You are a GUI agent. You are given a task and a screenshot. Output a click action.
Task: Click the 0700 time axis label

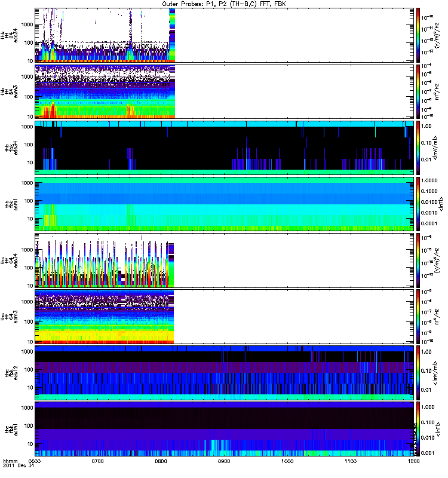click(98, 461)
